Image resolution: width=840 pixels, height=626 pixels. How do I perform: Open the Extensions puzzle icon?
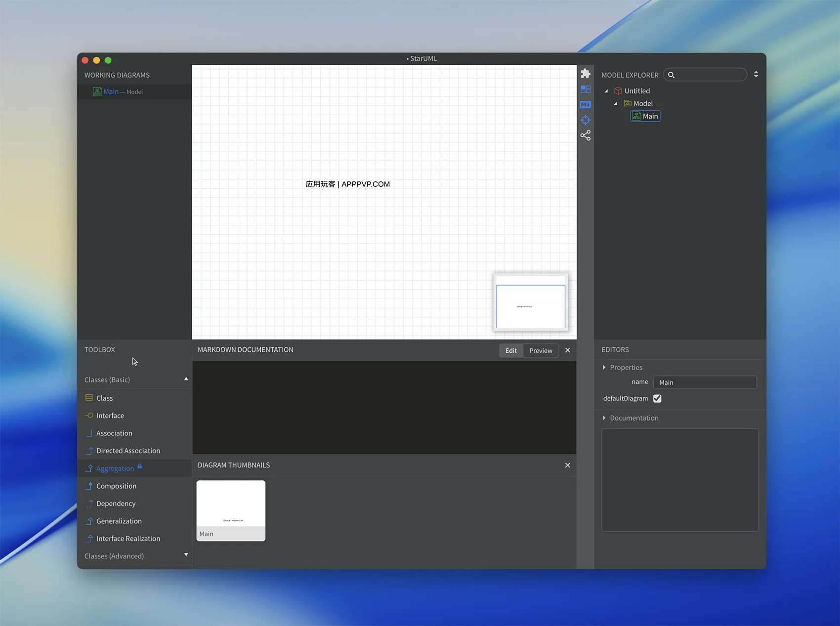[586, 74]
